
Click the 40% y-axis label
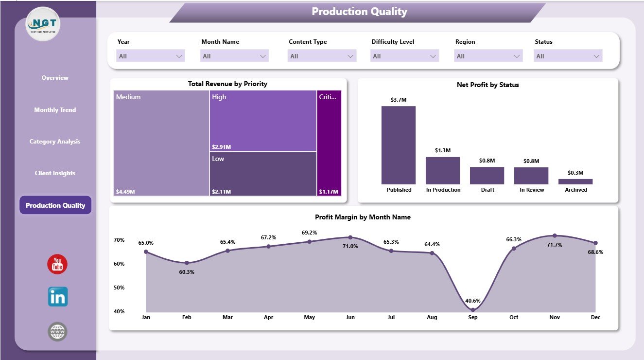pyautogui.click(x=120, y=311)
